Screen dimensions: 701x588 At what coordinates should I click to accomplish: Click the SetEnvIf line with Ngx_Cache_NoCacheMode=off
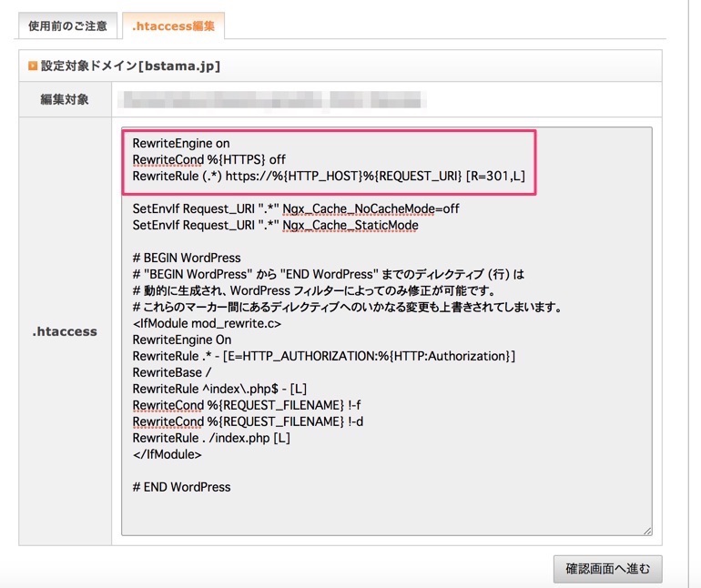click(x=296, y=208)
